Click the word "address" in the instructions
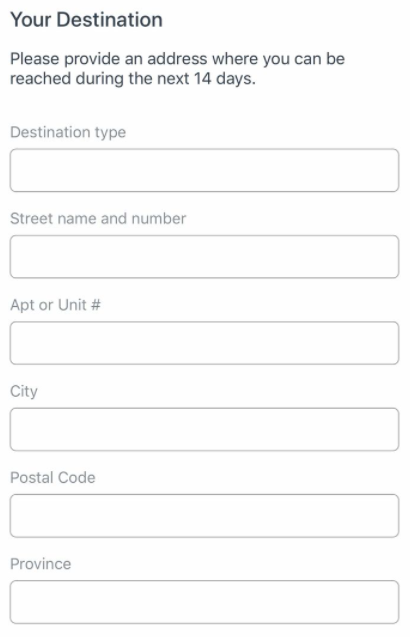Viewport: 410px width, 637px height. click(177, 59)
